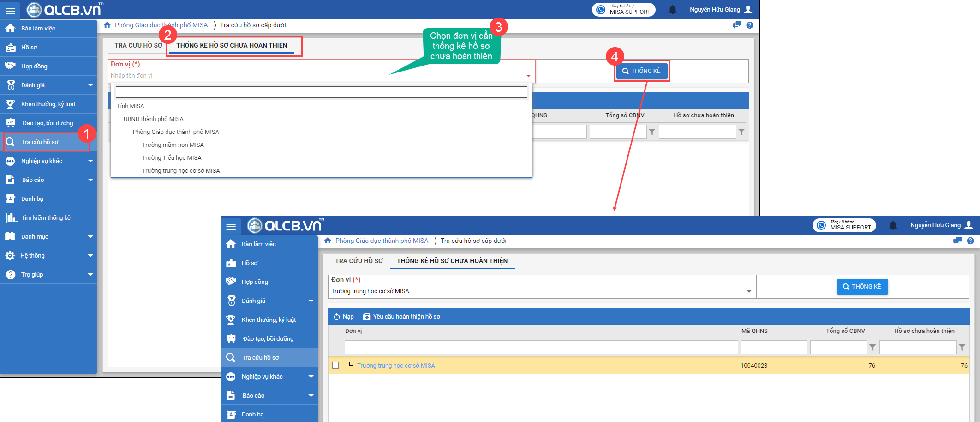Open Trường trung học cơ sở MISA link in results
The height and width of the screenshot is (422, 980).
[x=396, y=365]
